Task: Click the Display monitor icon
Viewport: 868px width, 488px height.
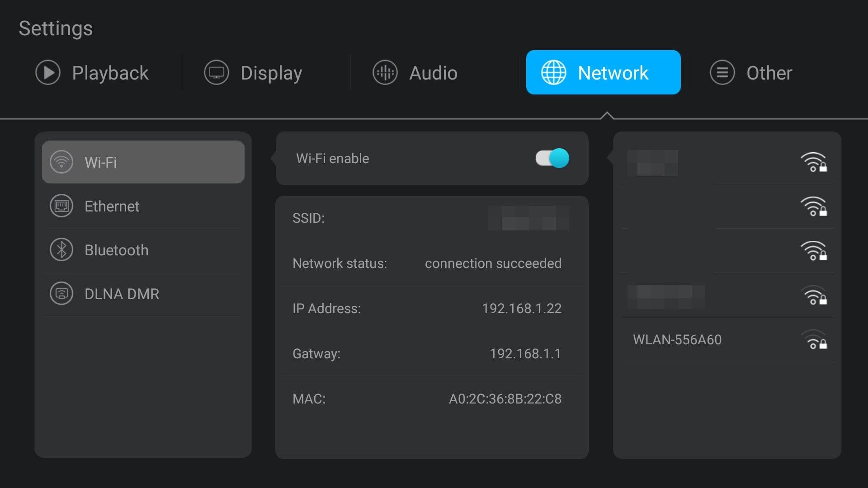Action: (x=217, y=72)
